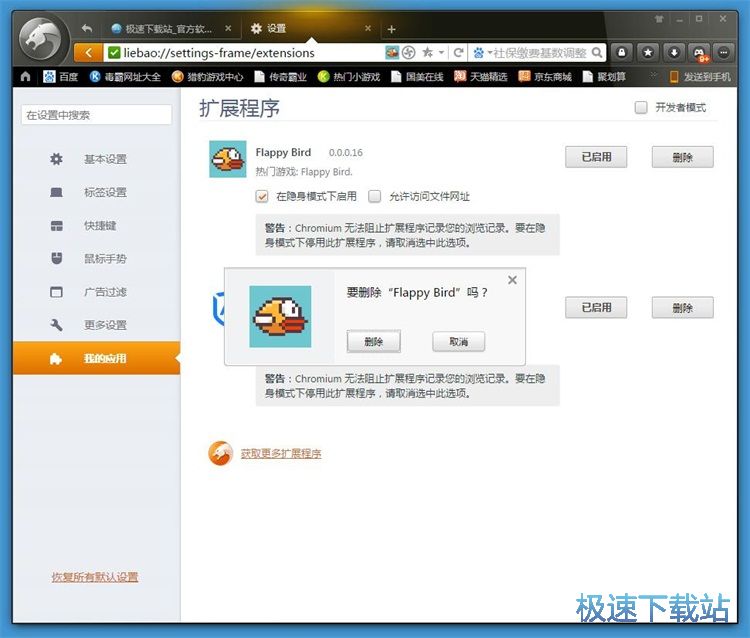Click the skin shirt icon in title bar
The width and height of the screenshot is (750, 638).
(x=659, y=19)
